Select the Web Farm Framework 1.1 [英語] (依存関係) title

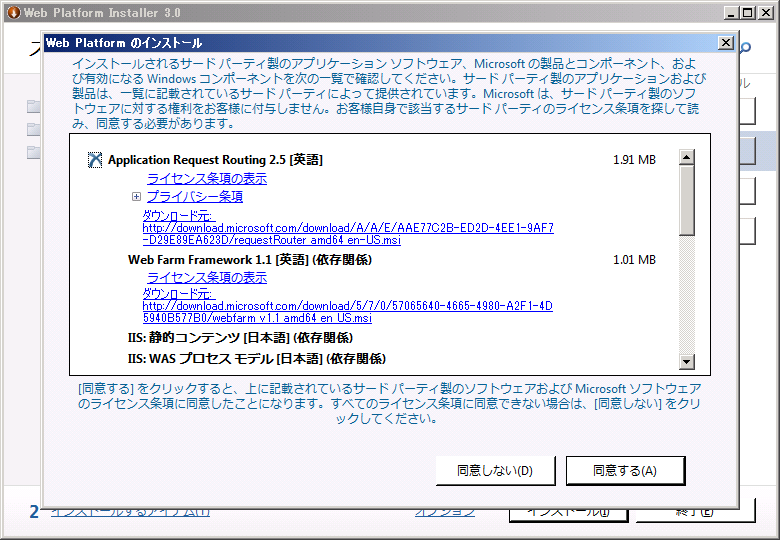click(x=250, y=260)
